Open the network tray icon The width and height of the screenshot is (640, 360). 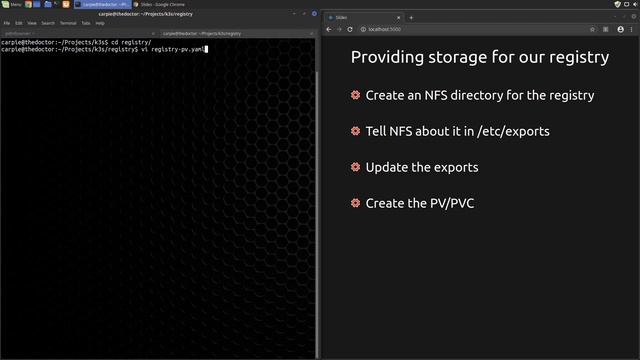click(627, 4)
